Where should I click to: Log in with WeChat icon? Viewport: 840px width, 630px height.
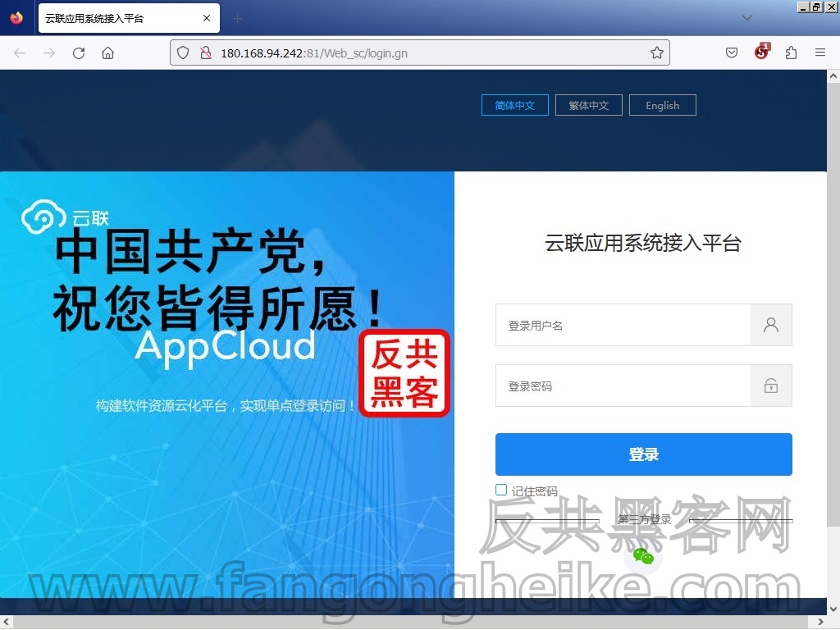[643, 557]
